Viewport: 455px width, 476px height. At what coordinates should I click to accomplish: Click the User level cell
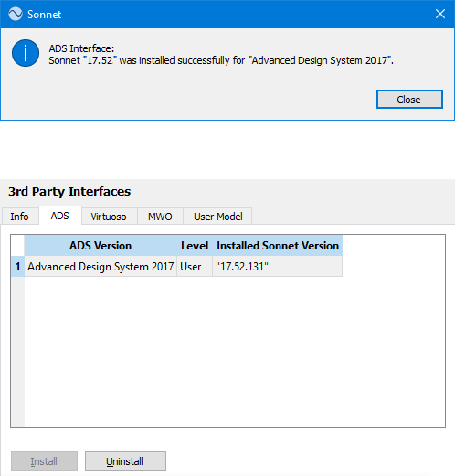click(195, 267)
